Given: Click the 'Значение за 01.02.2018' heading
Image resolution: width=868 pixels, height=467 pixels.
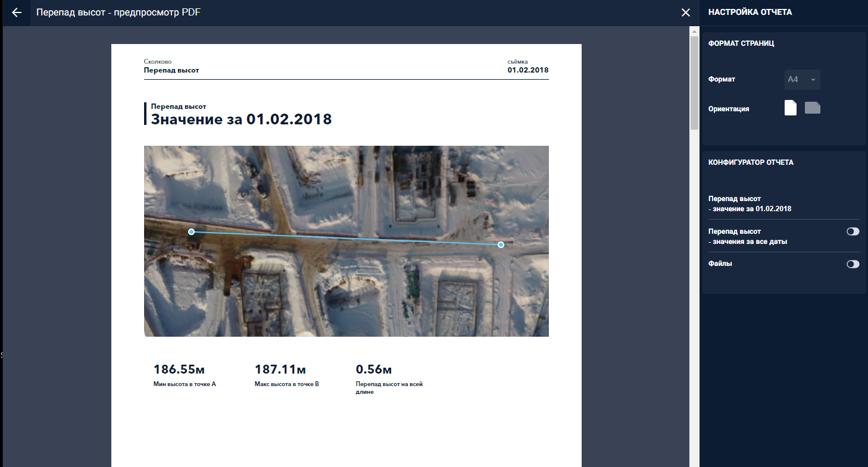Looking at the screenshot, I should (x=241, y=119).
